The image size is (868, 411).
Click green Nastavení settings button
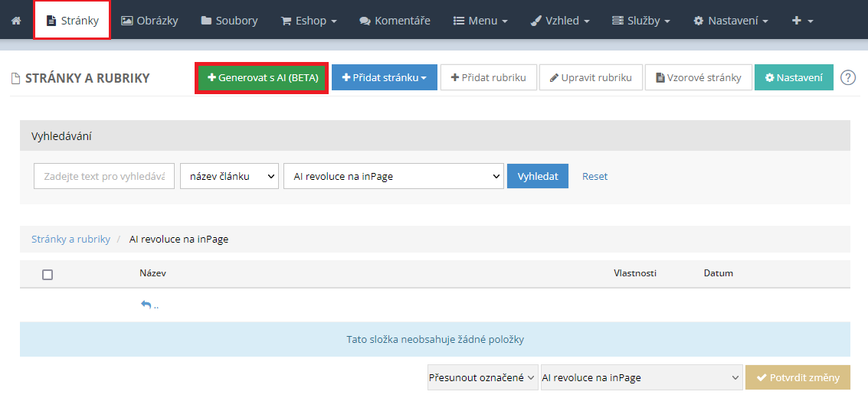click(x=794, y=77)
